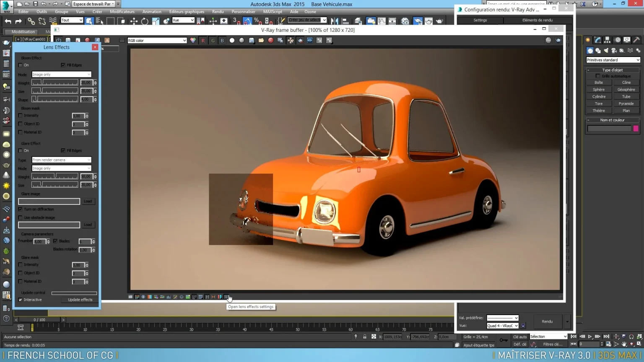This screenshot has width=644, height=362.
Task: Activate the Select and Scale tool
Action: [x=156, y=21]
